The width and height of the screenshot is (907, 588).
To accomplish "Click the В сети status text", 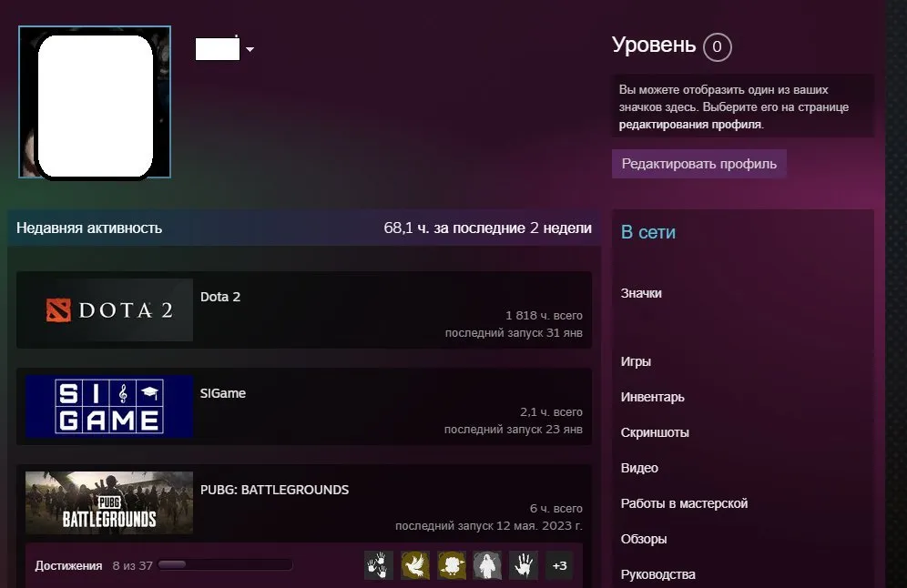I will [647, 232].
